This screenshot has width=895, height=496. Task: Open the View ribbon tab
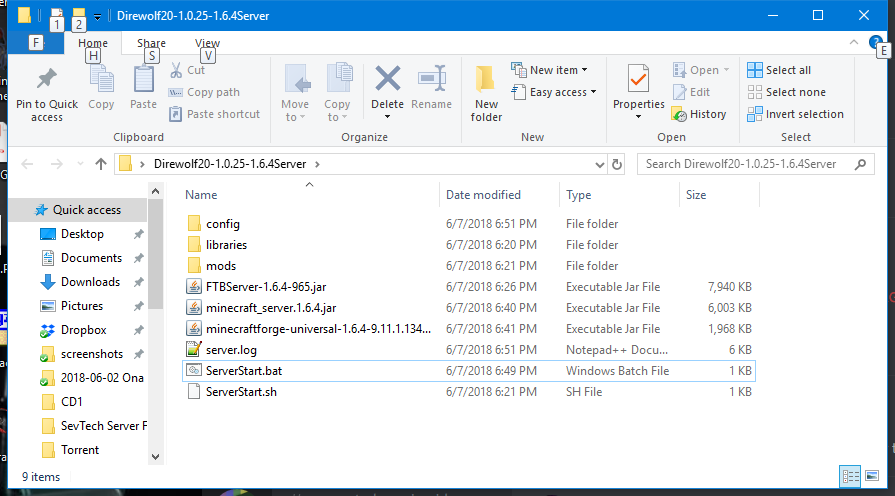207,43
